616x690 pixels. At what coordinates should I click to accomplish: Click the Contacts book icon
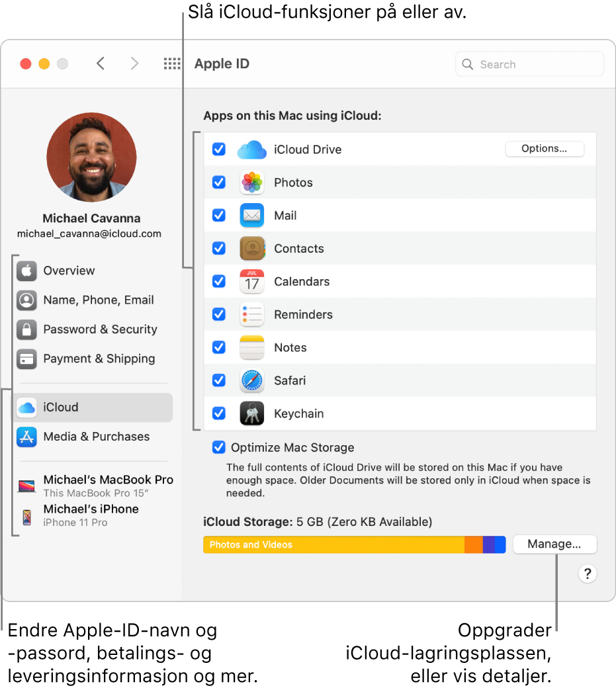[251, 248]
